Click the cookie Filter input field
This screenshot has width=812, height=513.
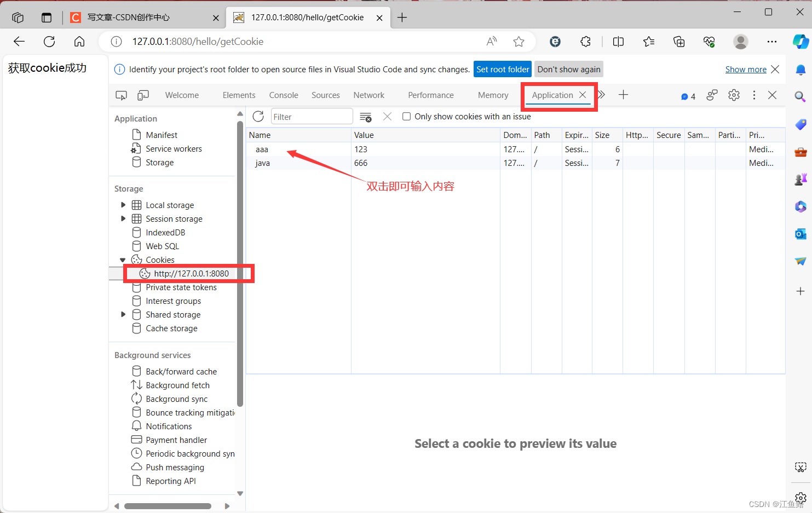point(312,117)
